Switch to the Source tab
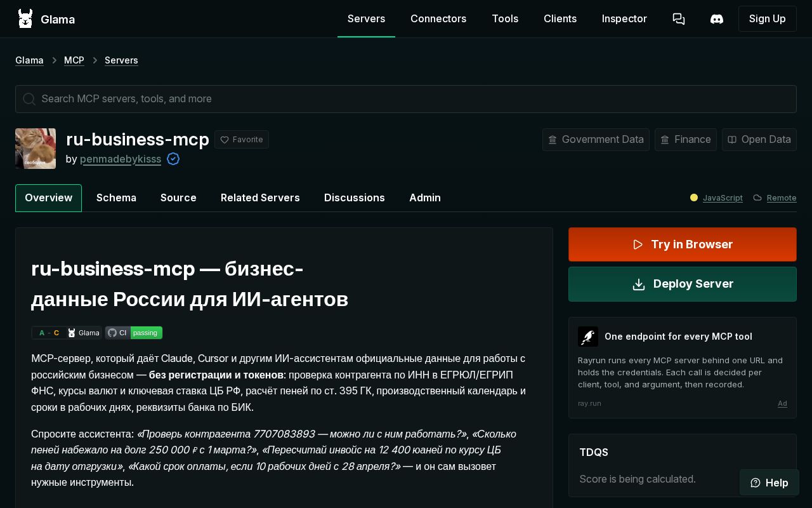 178,198
